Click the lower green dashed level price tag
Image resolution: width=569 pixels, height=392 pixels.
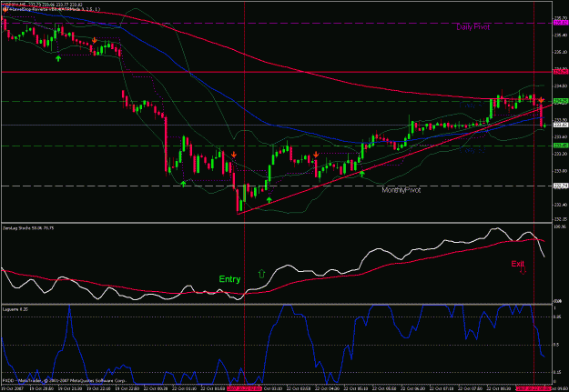click(x=561, y=146)
